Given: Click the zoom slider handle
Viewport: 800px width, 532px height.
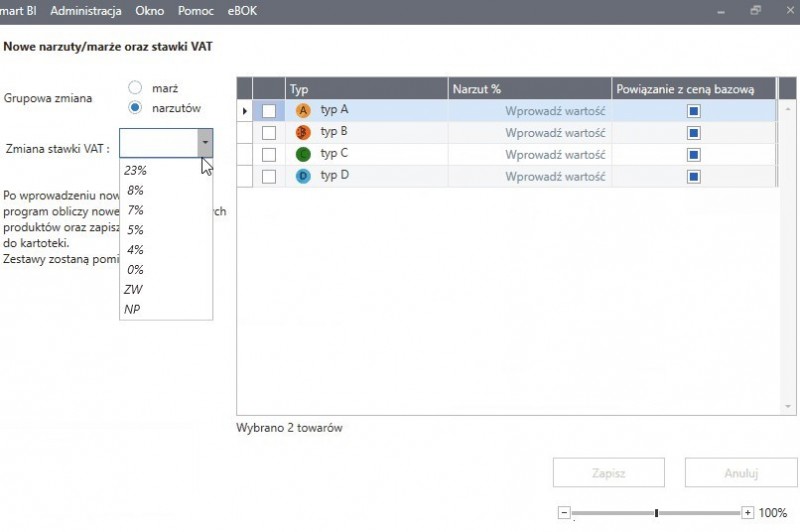Looking at the screenshot, I should (656, 513).
